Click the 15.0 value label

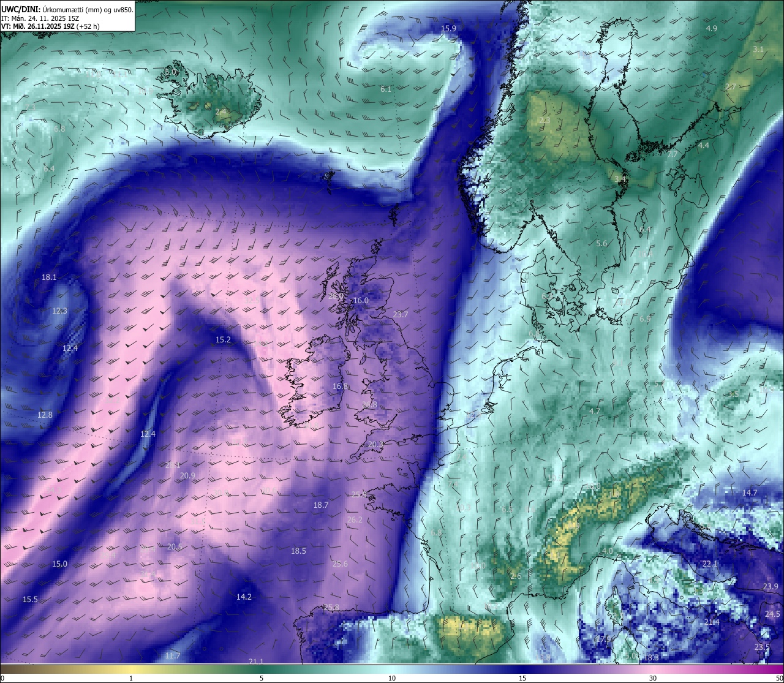pyautogui.click(x=59, y=564)
